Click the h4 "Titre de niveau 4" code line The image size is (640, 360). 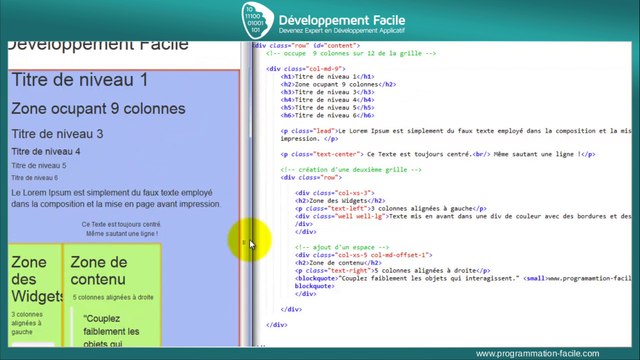coord(327,100)
